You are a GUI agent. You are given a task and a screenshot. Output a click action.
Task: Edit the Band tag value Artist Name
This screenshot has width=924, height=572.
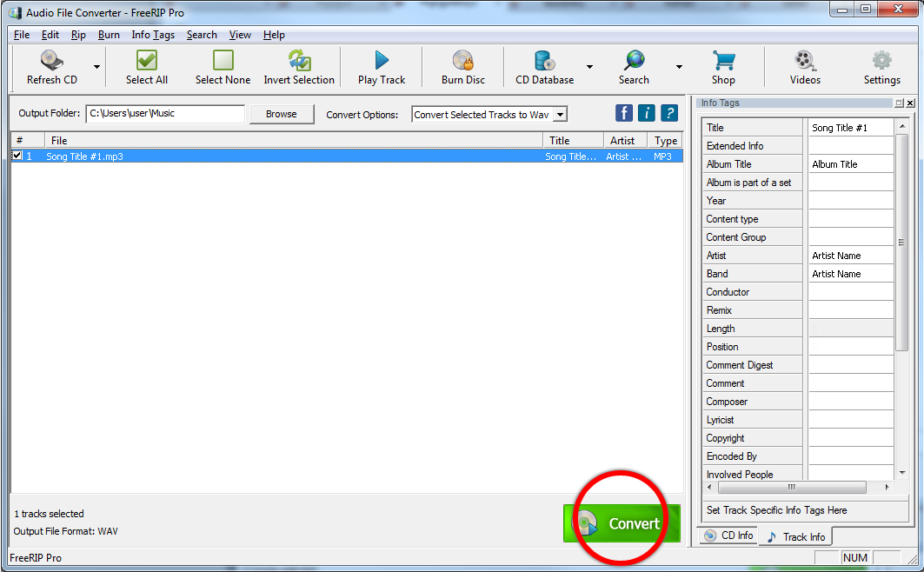pos(851,273)
